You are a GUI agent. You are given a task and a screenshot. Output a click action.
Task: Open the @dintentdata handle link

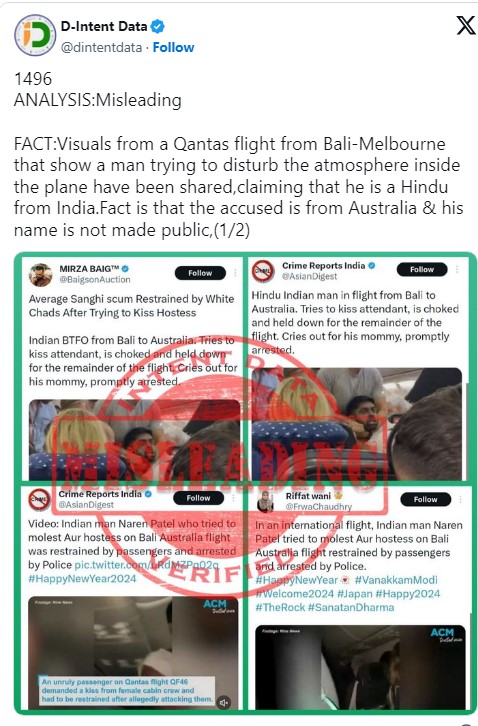[101, 47]
